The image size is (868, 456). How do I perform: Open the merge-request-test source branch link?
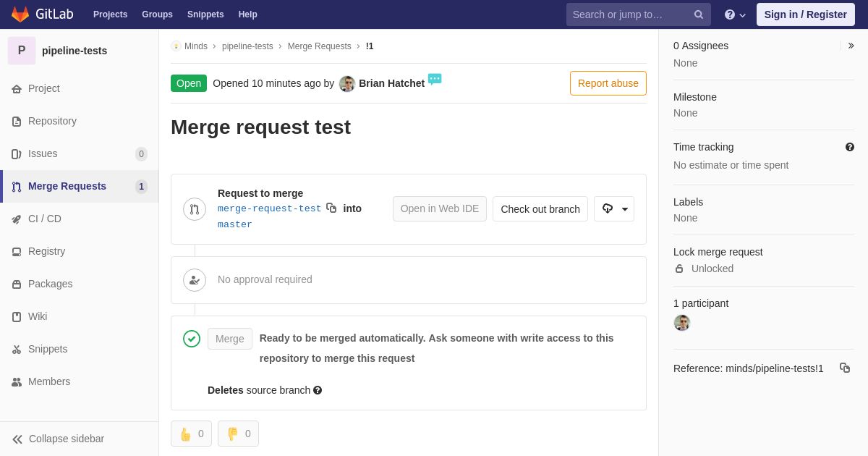[269, 208]
